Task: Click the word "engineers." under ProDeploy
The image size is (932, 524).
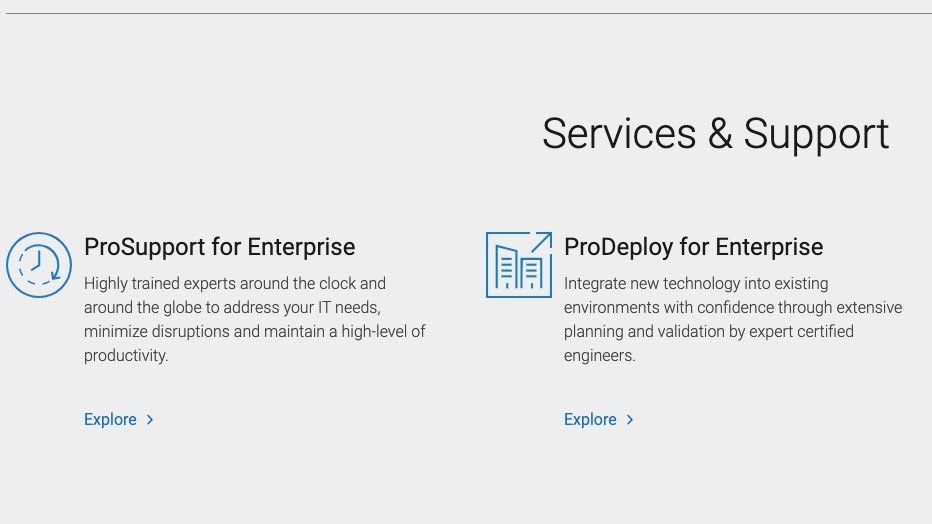Action: [600, 355]
